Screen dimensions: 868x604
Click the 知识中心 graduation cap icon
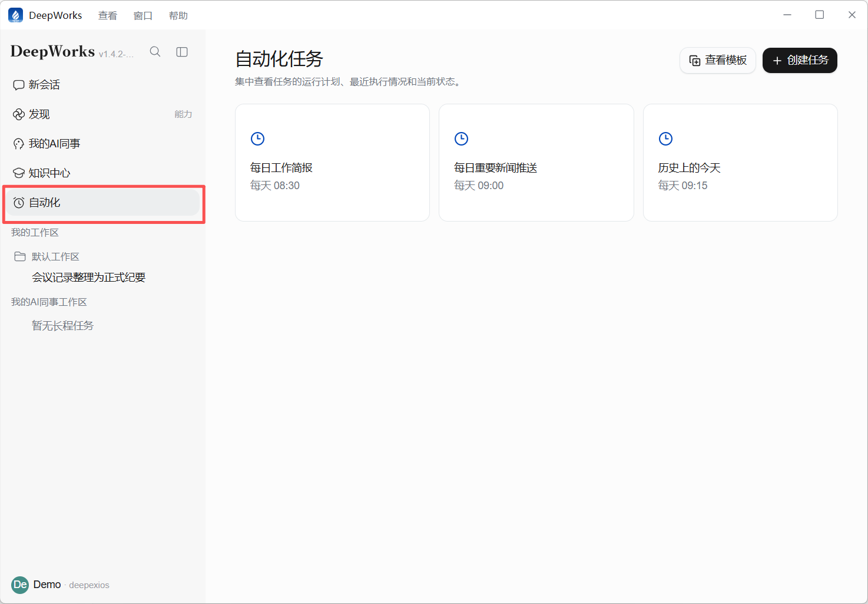point(19,173)
